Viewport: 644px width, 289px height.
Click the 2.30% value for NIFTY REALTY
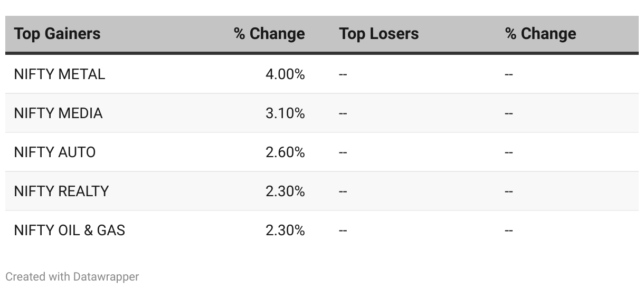click(285, 191)
